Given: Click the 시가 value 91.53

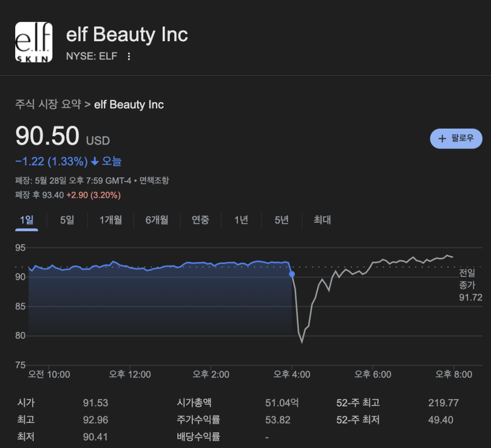Looking at the screenshot, I should coord(96,403).
